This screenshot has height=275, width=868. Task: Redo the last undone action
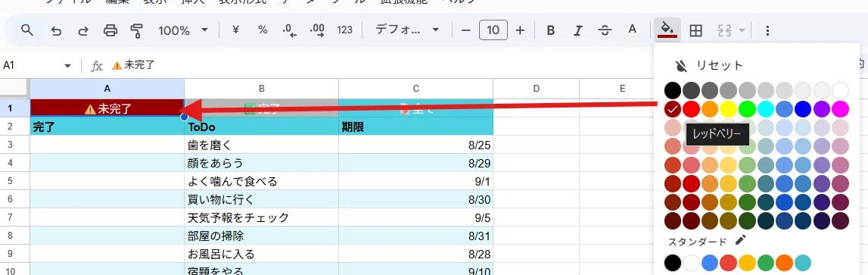coord(83,30)
